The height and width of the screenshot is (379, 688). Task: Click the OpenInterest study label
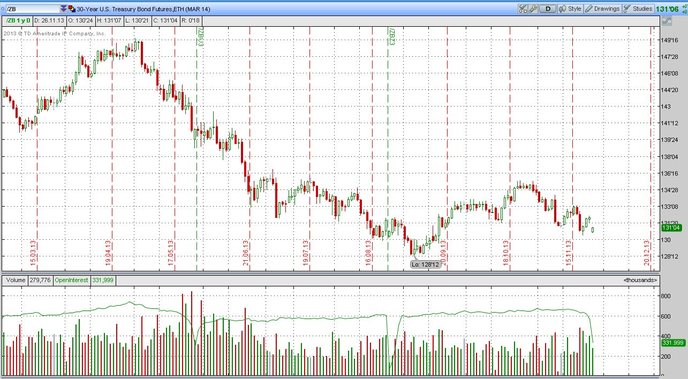coord(71,280)
